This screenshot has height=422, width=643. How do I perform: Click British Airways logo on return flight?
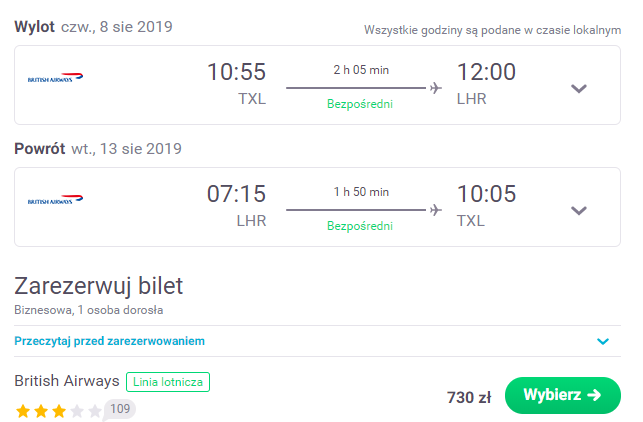click(55, 200)
